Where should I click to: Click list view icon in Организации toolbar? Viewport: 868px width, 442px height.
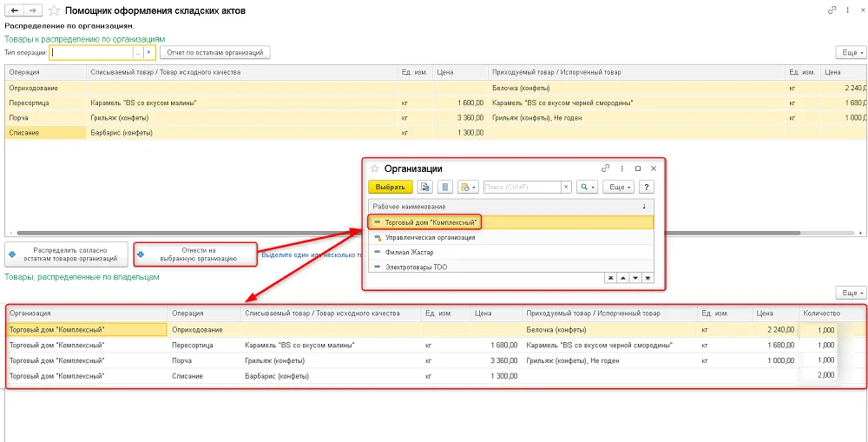[x=445, y=188]
